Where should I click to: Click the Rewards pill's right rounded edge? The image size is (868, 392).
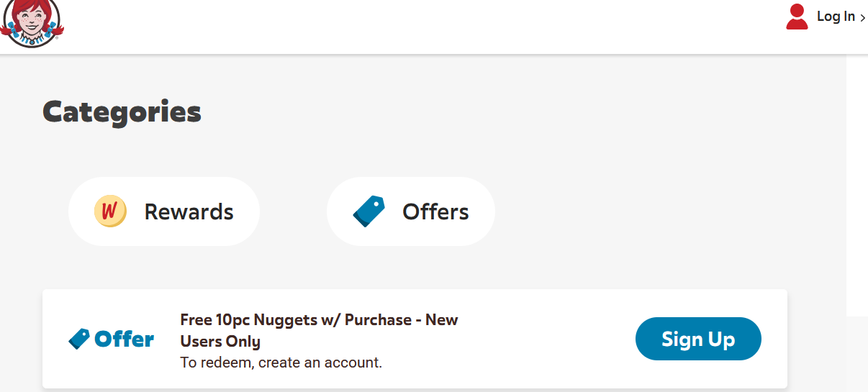[x=248, y=211]
